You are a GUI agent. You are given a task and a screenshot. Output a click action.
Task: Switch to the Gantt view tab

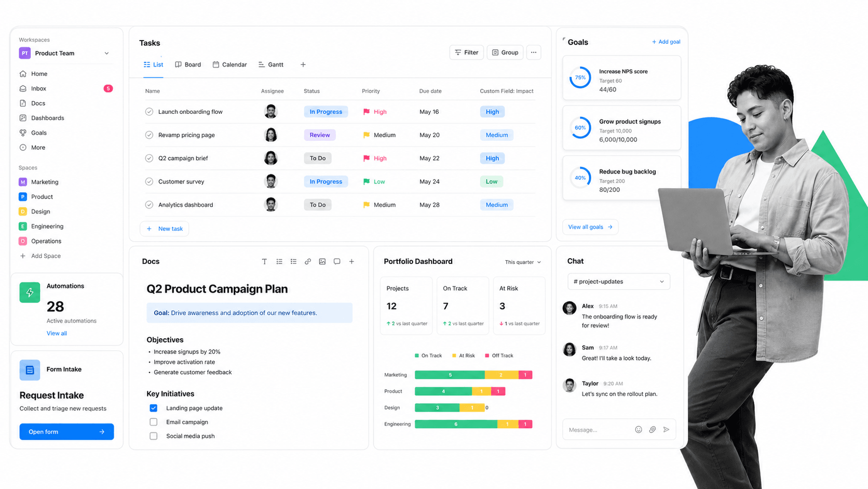pyautogui.click(x=271, y=64)
